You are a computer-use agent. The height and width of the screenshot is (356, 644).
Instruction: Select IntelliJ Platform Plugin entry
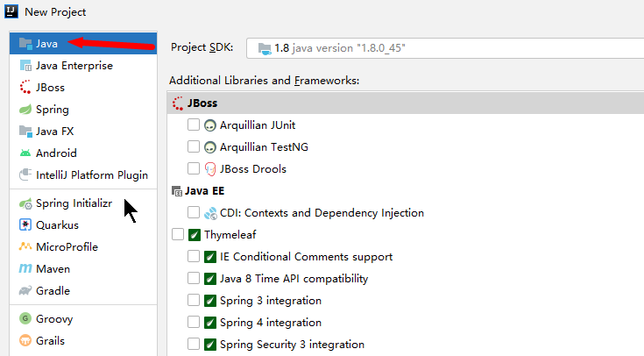(x=91, y=175)
